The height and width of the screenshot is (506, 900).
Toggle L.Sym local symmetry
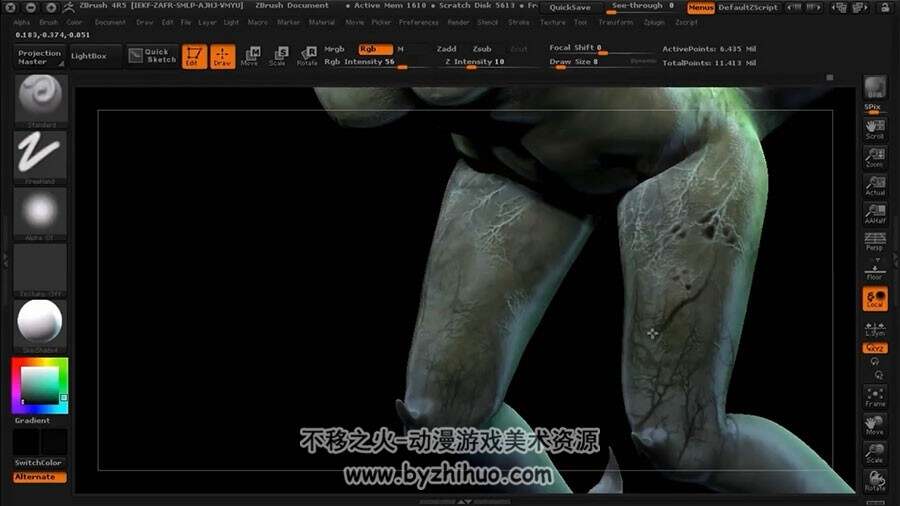875,329
